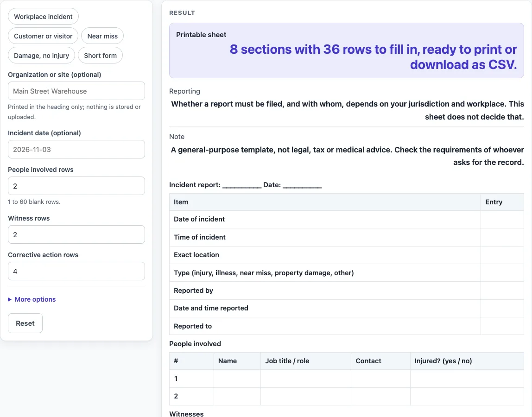
Task: Click the Injured? (yes / no) header
Action: [x=467, y=361]
